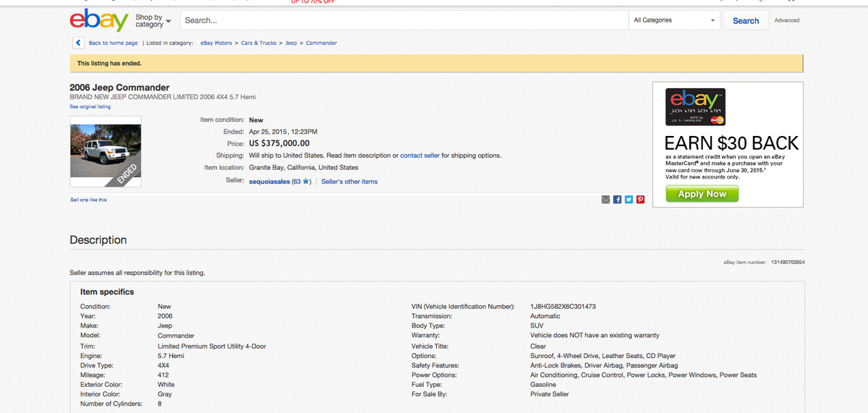This screenshot has width=868, height=413.
Task: Click the eBay logo in header
Action: point(99,20)
